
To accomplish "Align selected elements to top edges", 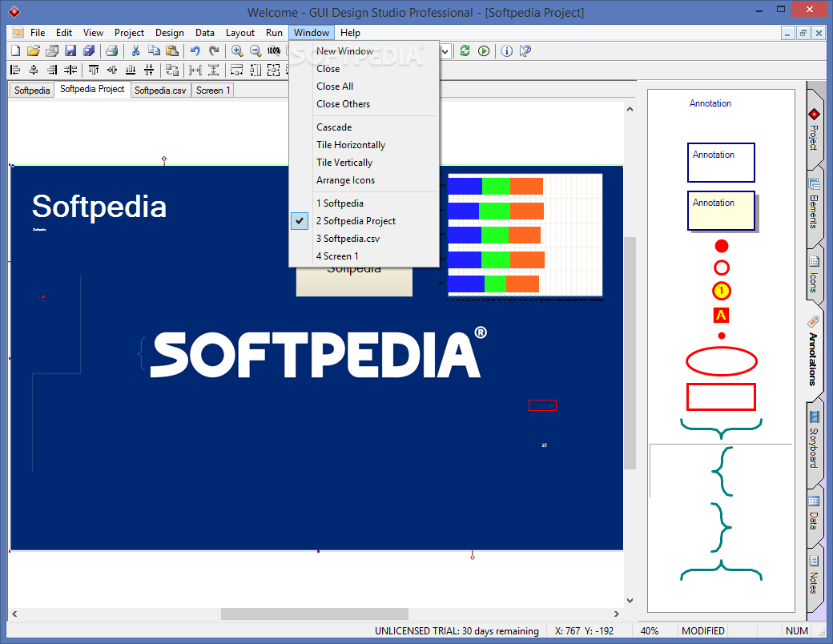I will [94, 70].
